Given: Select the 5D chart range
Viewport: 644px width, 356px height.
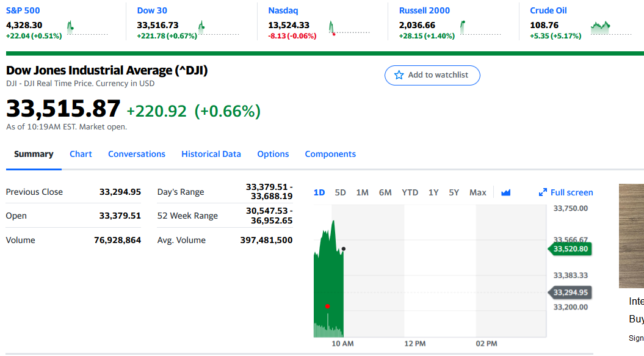Looking at the screenshot, I should point(340,192).
